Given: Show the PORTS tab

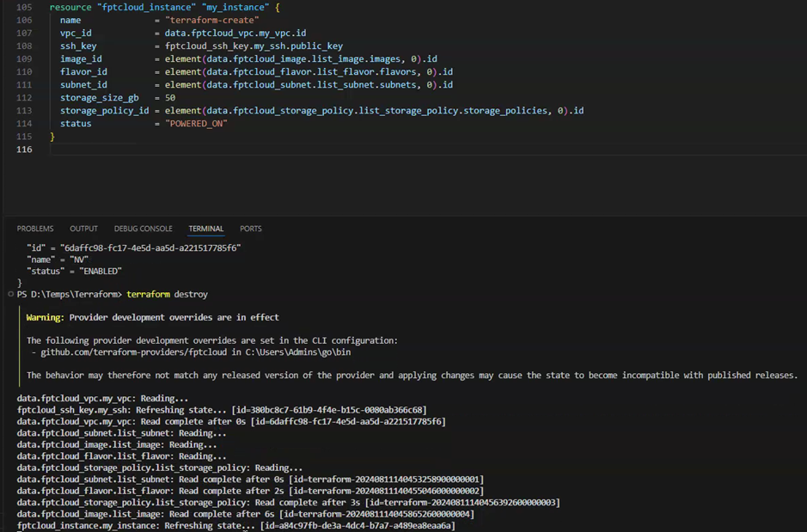Looking at the screenshot, I should coord(251,229).
